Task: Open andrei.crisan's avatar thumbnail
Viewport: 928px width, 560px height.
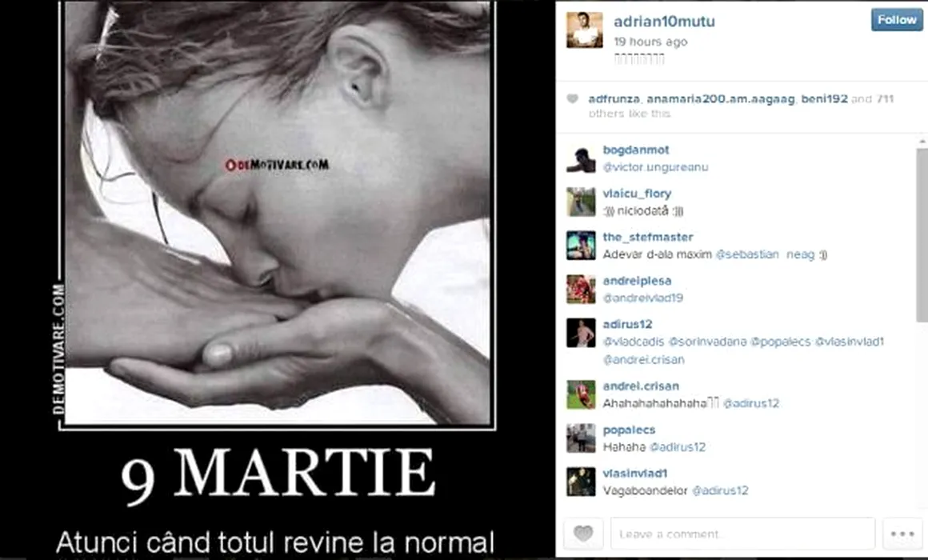Action: [x=581, y=395]
